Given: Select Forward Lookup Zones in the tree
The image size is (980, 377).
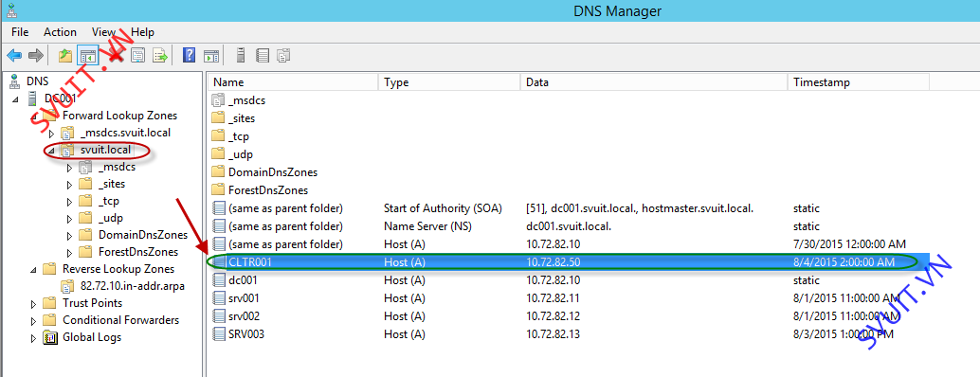Looking at the screenshot, I should tap(119, 116).
